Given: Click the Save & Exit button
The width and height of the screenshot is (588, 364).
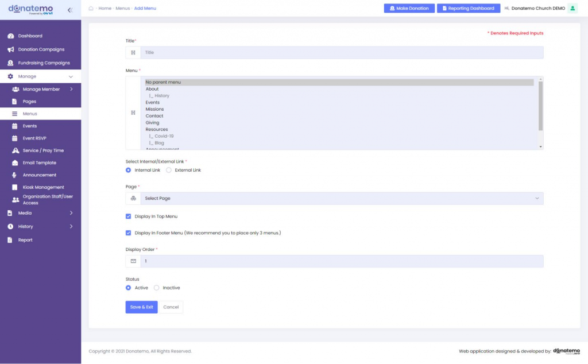Looking at the screenshot, I should click(141, 307).
